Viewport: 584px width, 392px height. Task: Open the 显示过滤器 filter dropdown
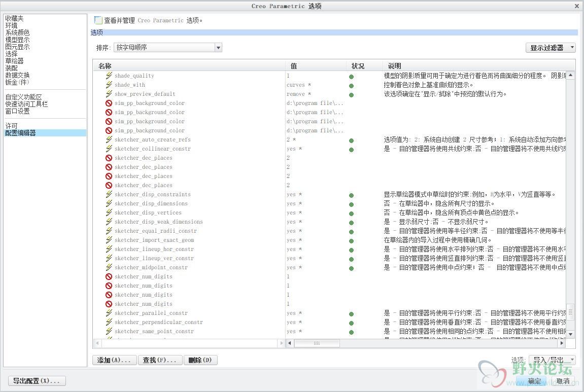(551, 48)
